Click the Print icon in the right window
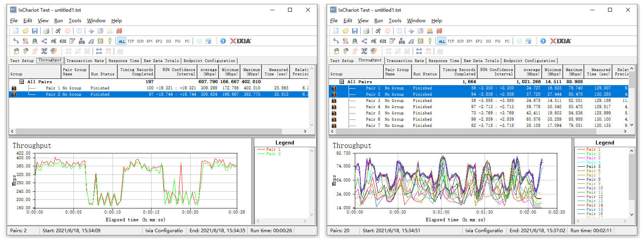 click(x=367, y=31)
